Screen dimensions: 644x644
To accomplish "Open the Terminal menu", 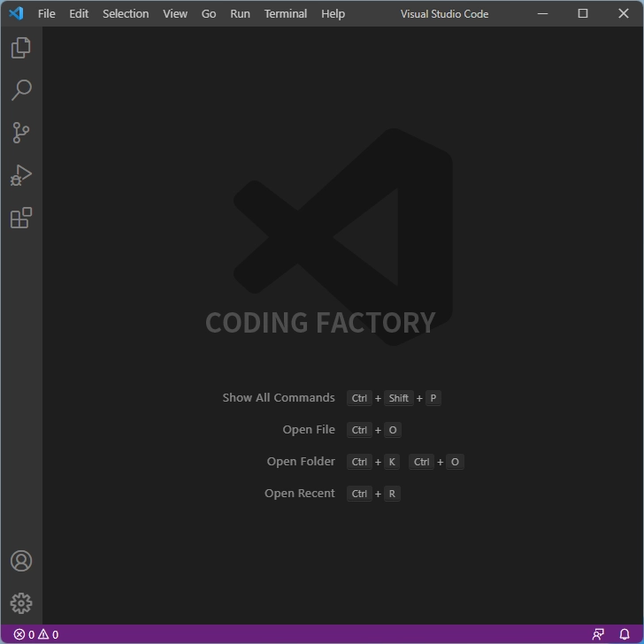I will 286,14.
